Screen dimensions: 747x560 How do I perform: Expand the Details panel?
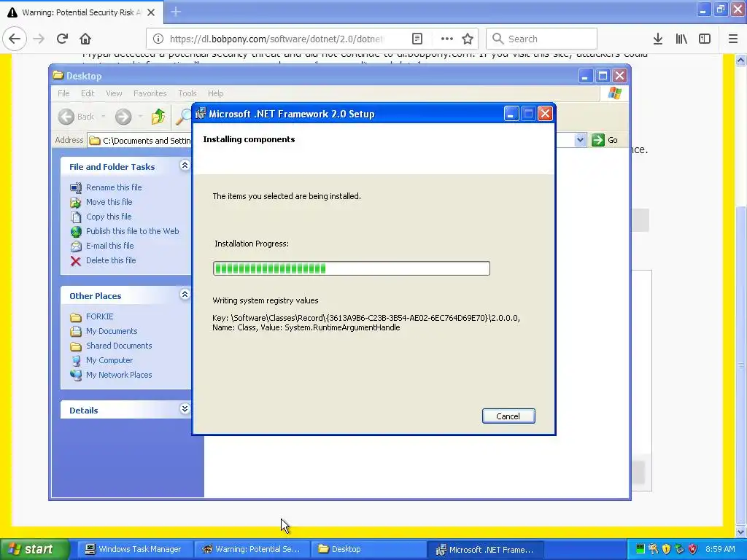tap(185, 409)
